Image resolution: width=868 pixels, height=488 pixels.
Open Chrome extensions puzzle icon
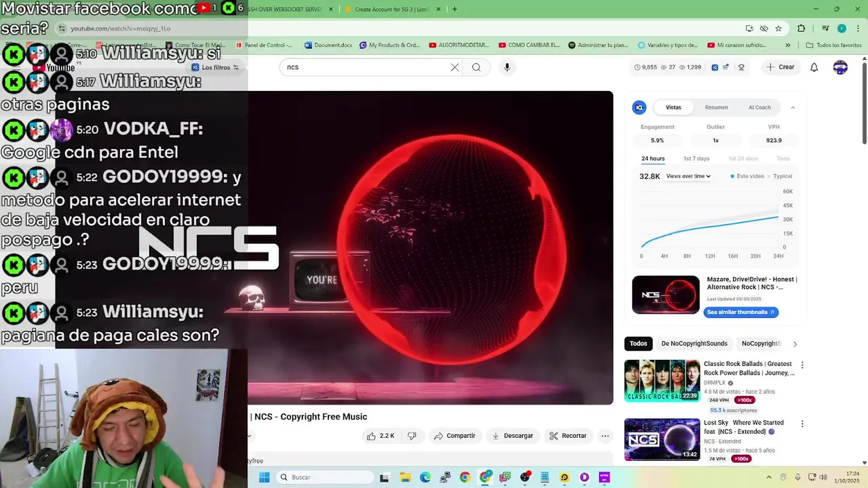coord(801,28)
